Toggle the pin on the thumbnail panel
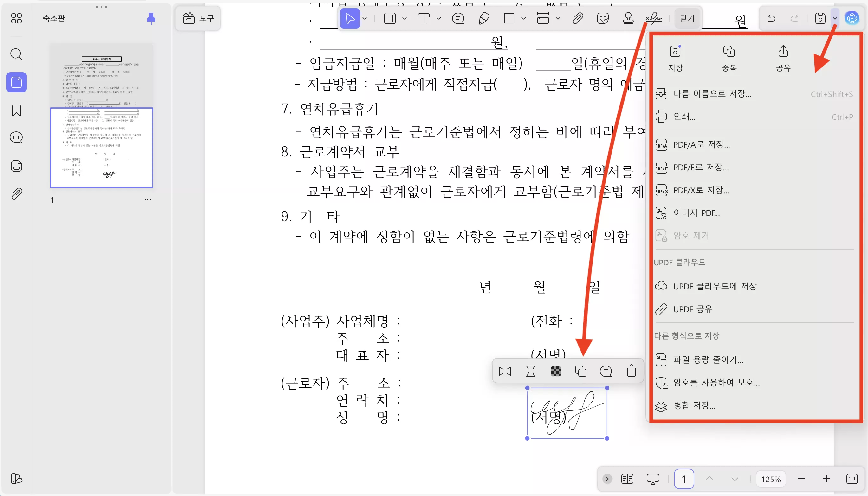This screenshot has height=496, width=868. click(x=151, y=18)
